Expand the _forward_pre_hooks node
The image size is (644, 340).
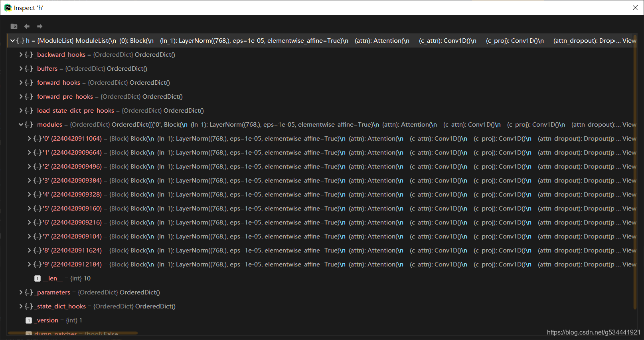click(x=21, y=97)
